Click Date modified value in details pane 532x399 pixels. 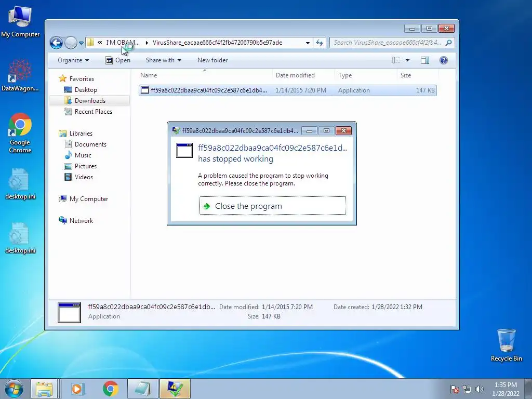click(287, 307)
